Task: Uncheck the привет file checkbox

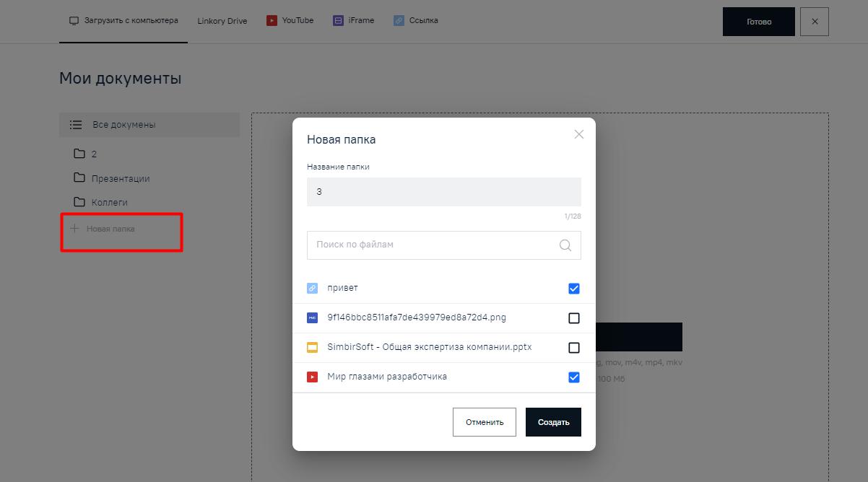Action: coord(574,289)
